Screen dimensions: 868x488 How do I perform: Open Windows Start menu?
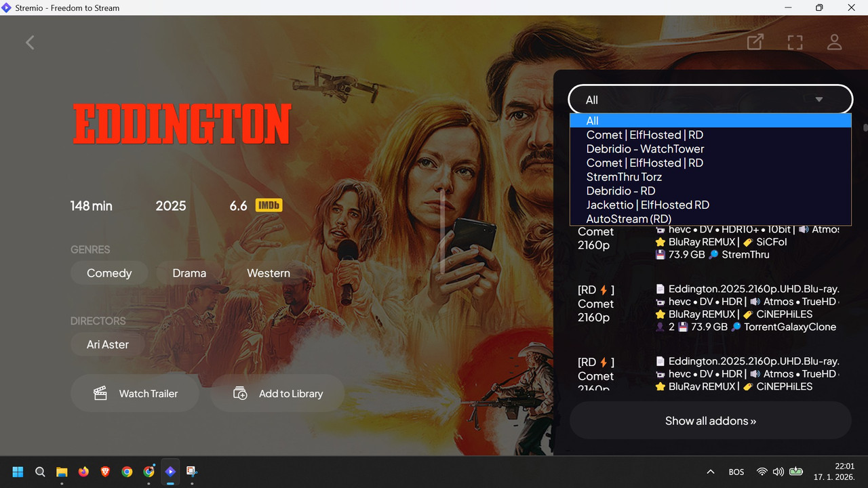click(x=18, y=472)
